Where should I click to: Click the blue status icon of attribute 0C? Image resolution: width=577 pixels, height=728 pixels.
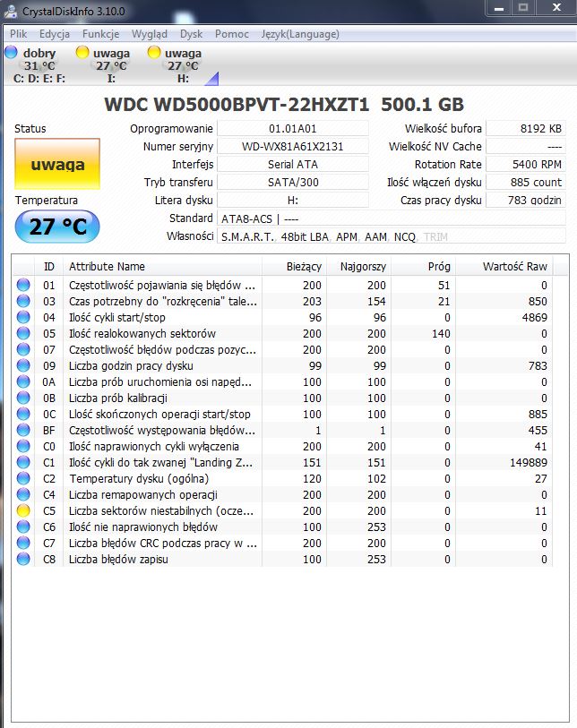(x=23, y=414)
